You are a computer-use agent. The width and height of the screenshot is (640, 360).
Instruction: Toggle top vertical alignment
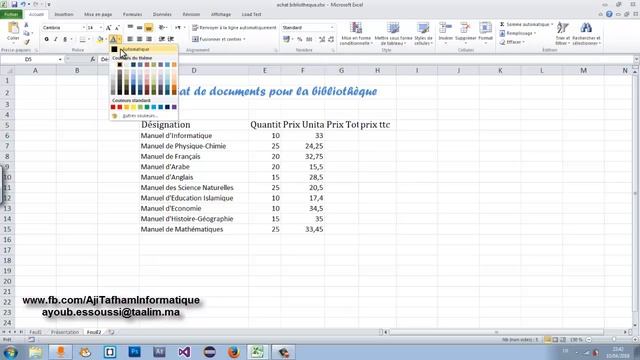[x=130, y=28]
